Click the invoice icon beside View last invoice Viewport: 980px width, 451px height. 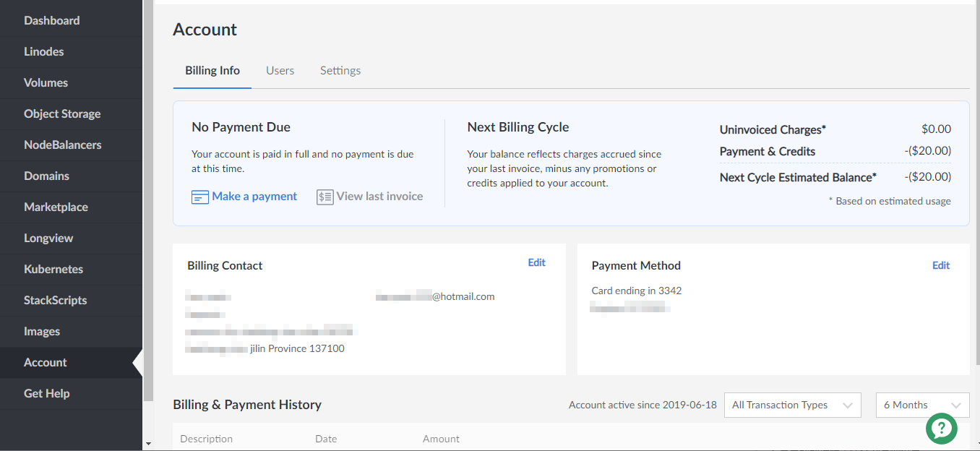pos(324,197)
